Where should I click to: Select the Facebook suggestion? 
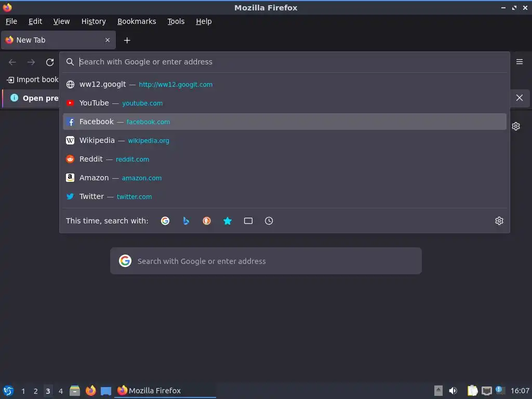tap(285, 122)
